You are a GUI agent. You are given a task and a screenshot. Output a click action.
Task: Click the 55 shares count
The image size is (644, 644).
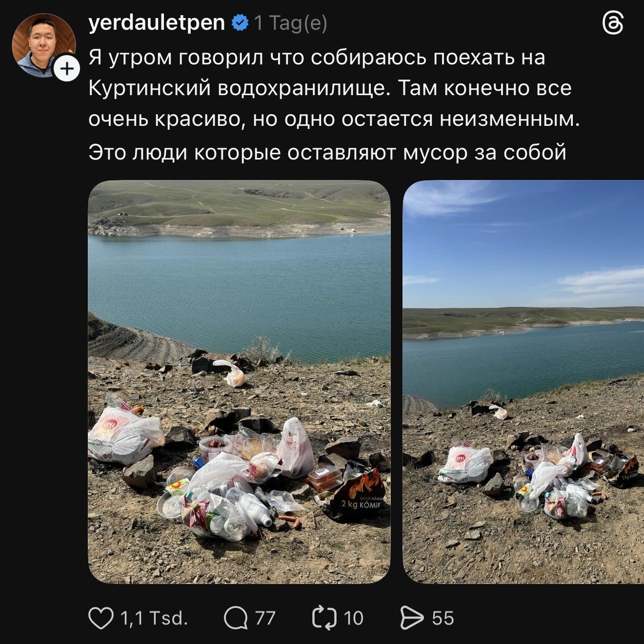(x=443, y=618)
